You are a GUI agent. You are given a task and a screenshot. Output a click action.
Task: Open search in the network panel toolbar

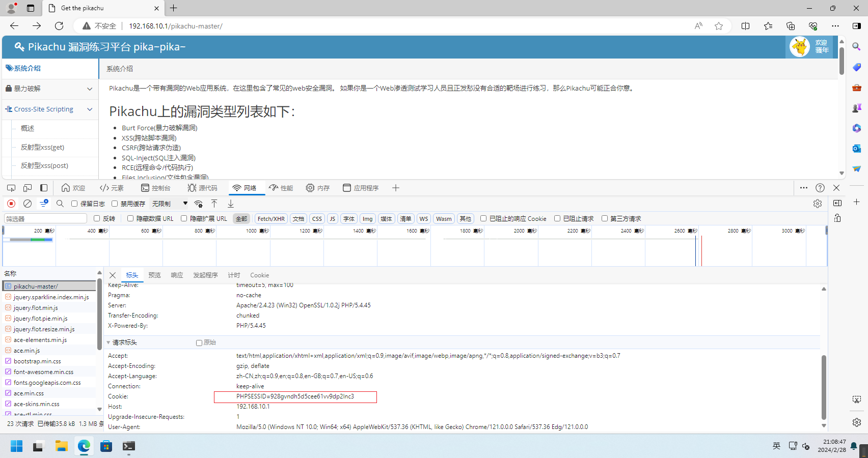(60, 204)
